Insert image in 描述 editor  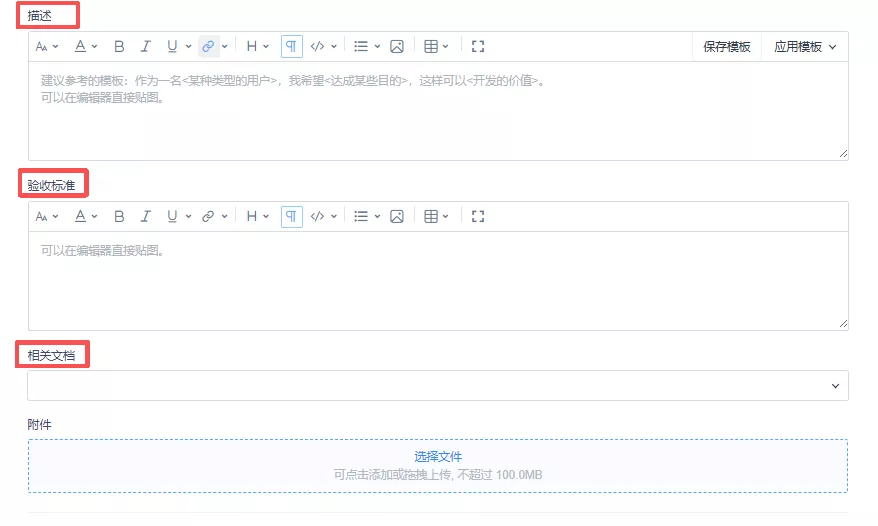coord(396,46)
